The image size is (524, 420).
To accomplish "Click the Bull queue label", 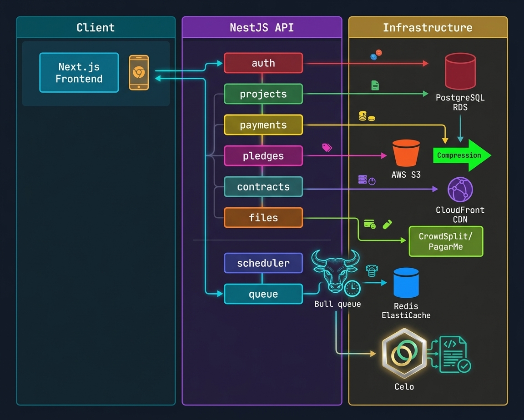I will [338, 304].
